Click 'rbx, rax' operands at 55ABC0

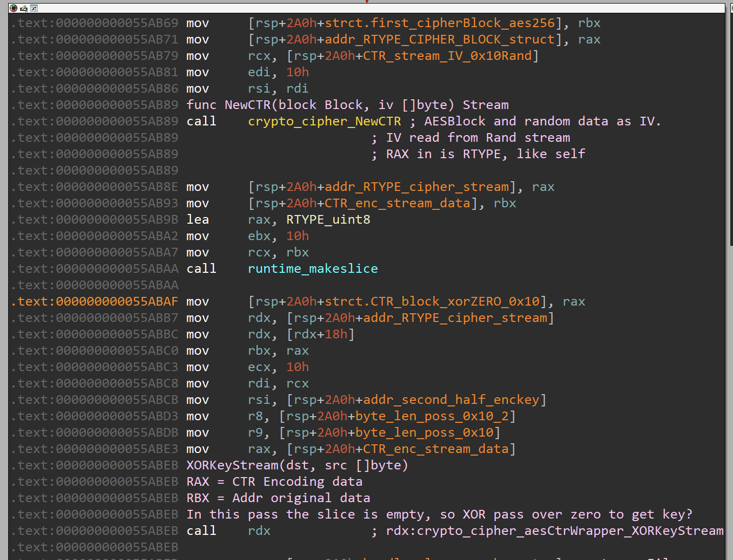pos(278,351)
